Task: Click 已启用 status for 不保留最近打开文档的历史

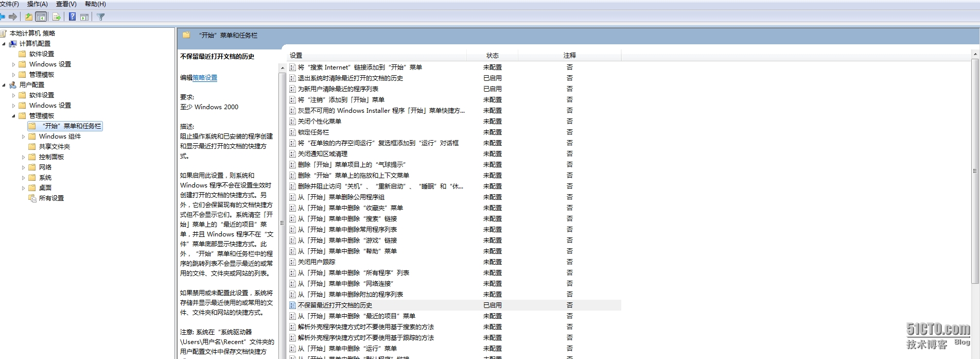Action: [x=493, y=305]
